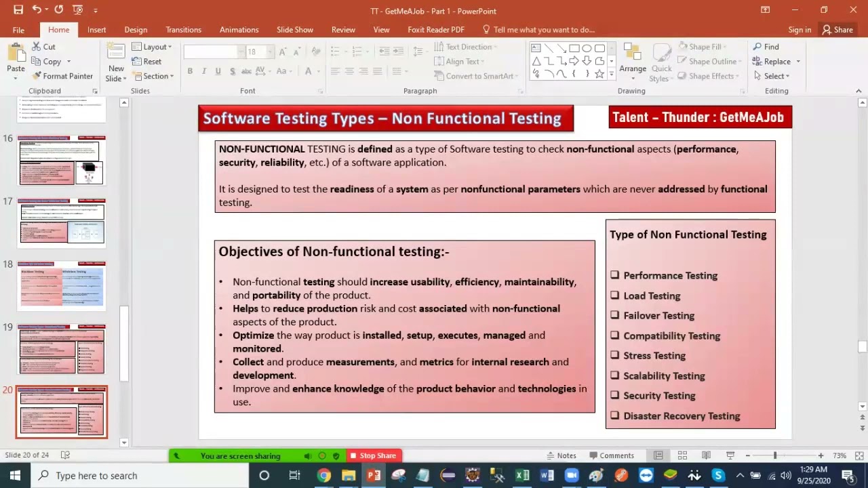Open the Animations tab

point(239,30)
